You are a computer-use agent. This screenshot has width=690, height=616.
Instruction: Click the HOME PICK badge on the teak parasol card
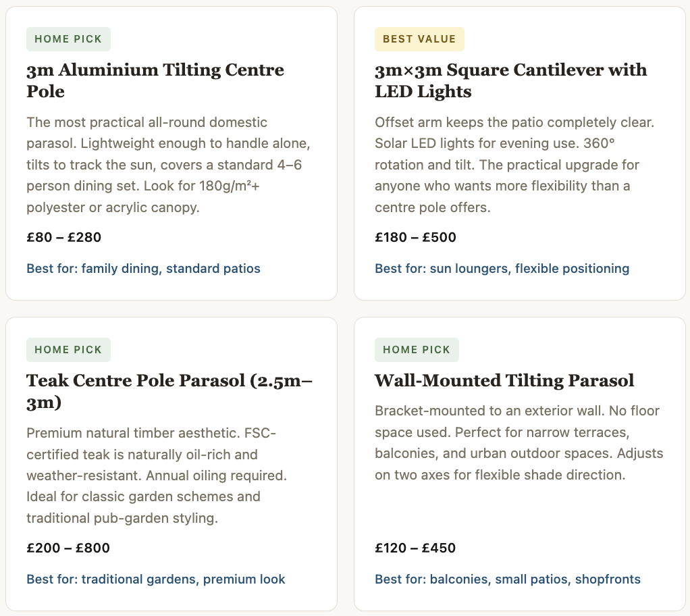[68, 350]
